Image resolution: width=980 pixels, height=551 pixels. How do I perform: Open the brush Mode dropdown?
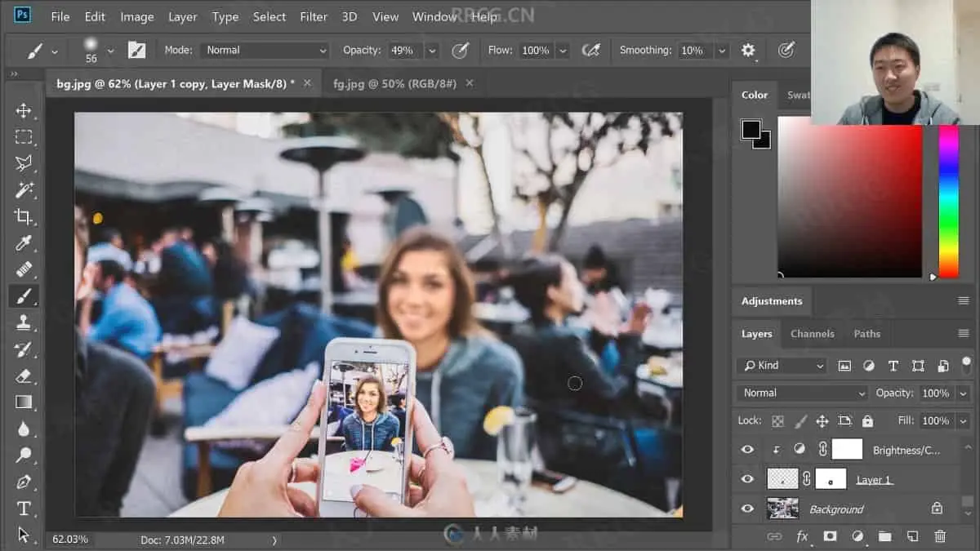[x=265, y=51]
